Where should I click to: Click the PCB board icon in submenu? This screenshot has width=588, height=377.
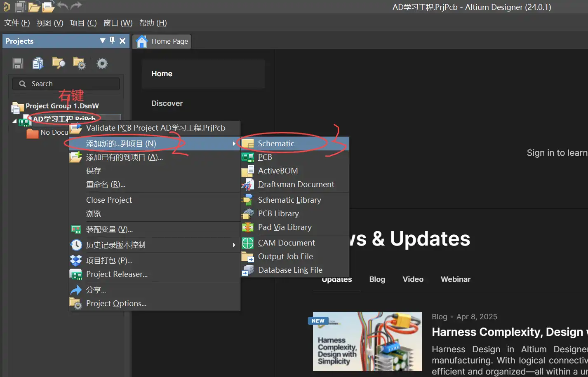point(247,157)
